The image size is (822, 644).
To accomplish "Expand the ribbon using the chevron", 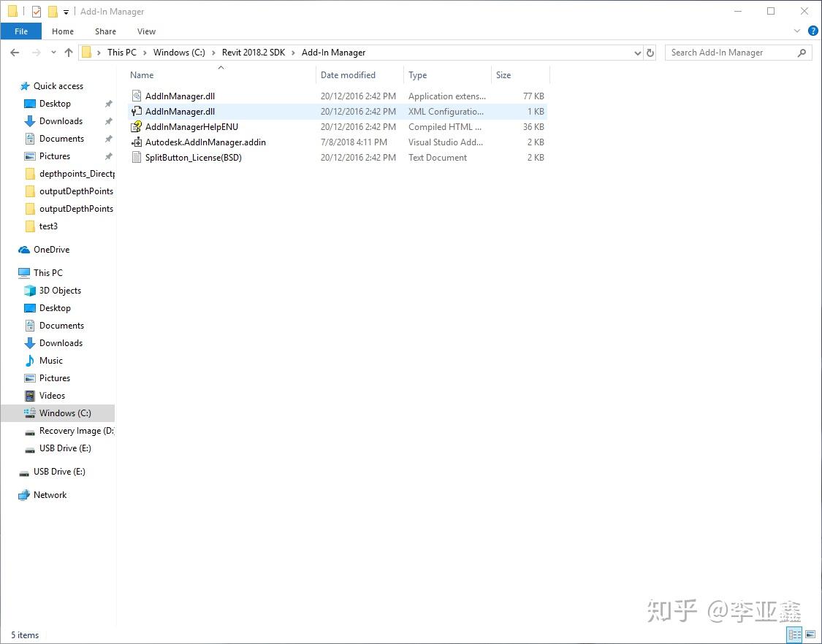I will [797, 31].
